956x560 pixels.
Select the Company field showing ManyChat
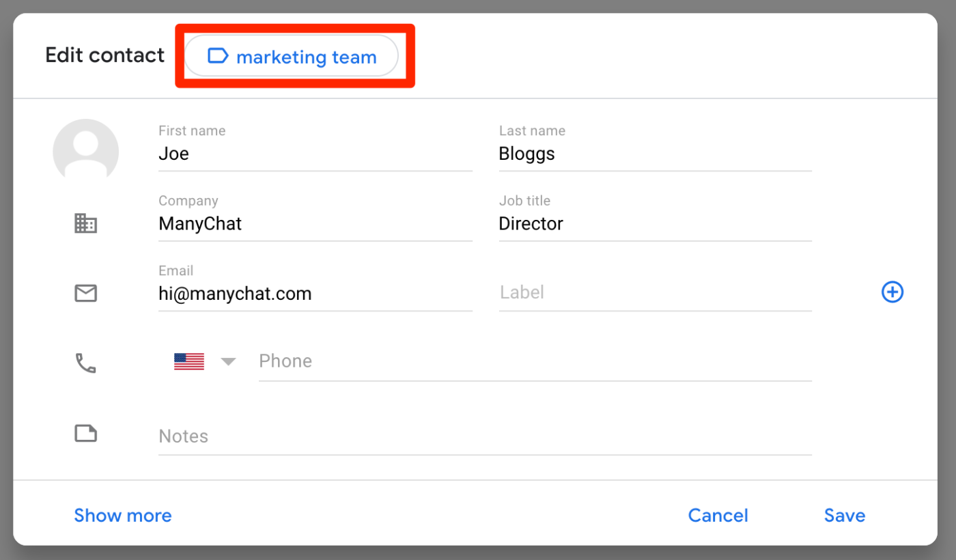click(x=314, y=224)
